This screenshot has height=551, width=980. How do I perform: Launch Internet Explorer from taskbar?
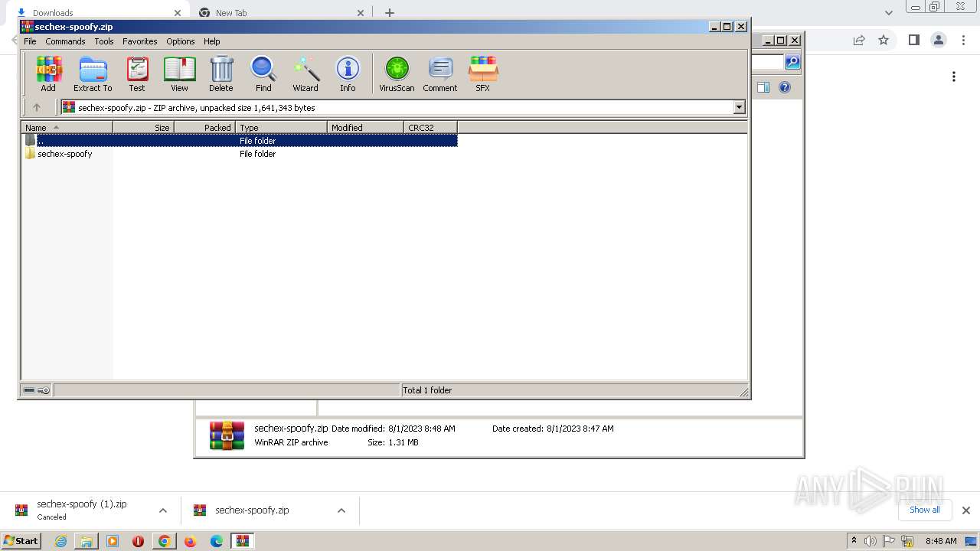[60, 541]
